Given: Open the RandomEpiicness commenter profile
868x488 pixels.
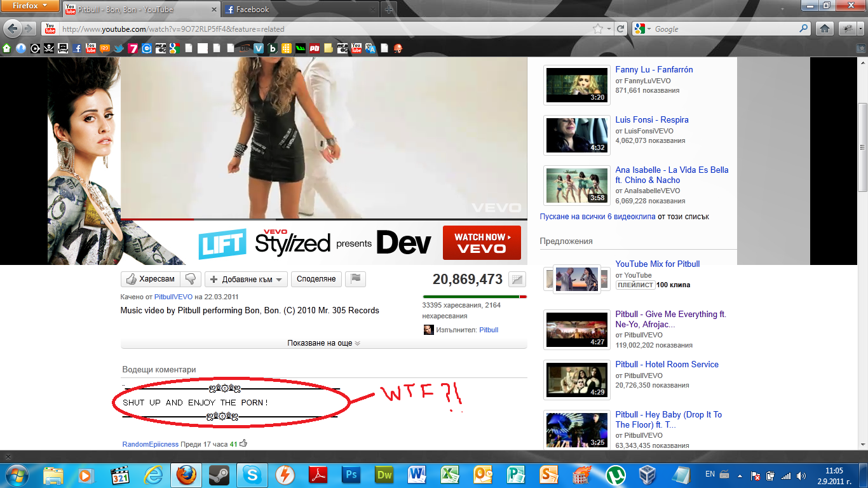Looking at the screenshot, I should 151,444.
